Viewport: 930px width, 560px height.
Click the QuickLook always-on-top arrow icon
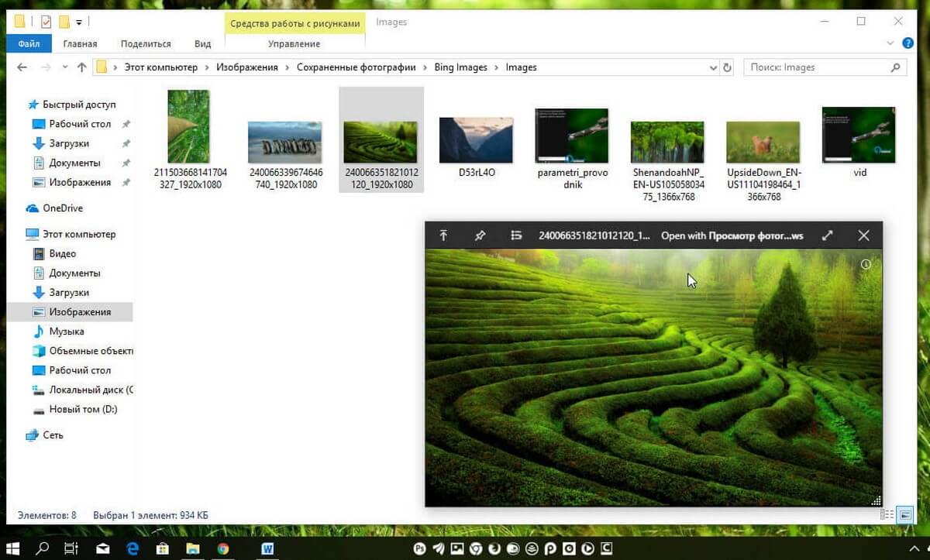click(443, 235)
